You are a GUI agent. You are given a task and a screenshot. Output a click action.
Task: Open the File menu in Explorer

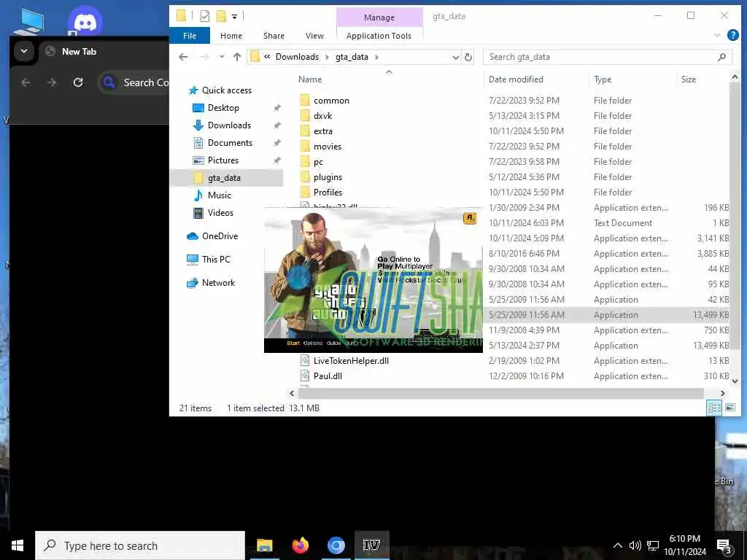[190, 36]
